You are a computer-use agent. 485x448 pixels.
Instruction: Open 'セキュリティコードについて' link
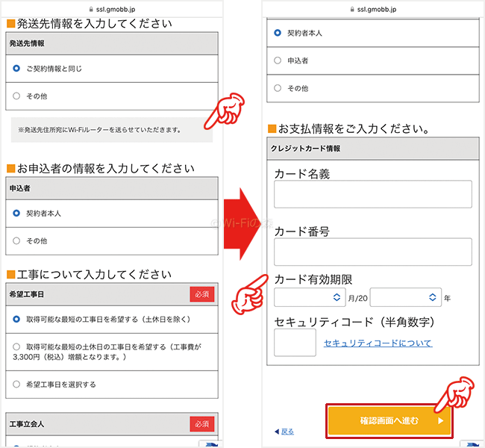[378, 343]
